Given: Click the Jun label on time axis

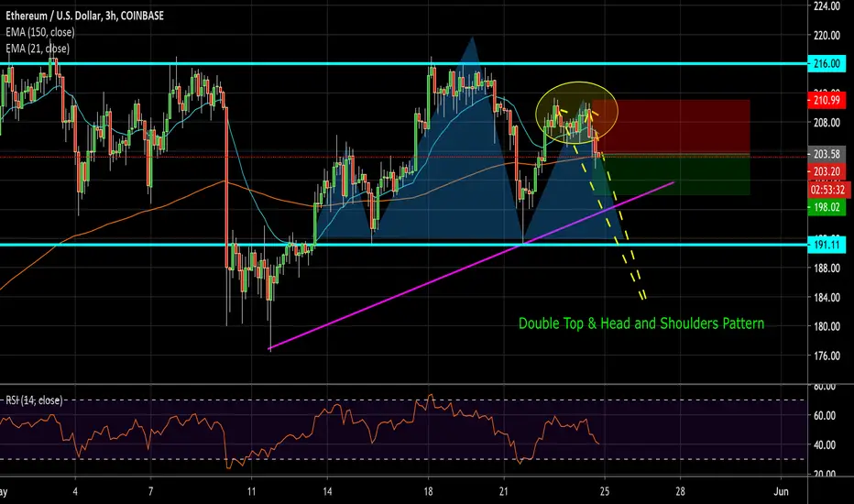Looking at the screenshot, I should [x=781, y=491].
